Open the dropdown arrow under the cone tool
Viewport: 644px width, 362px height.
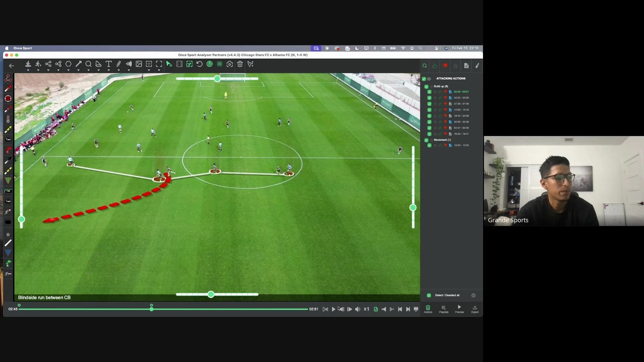point(99,70)
